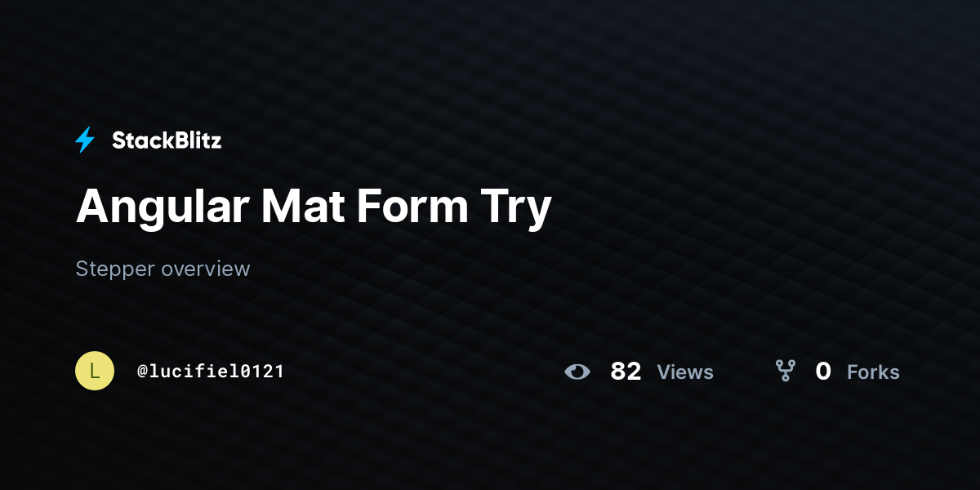Click the blue lightning bolt StackBlitz logo

pyautogui.click(x=85, y=140)
